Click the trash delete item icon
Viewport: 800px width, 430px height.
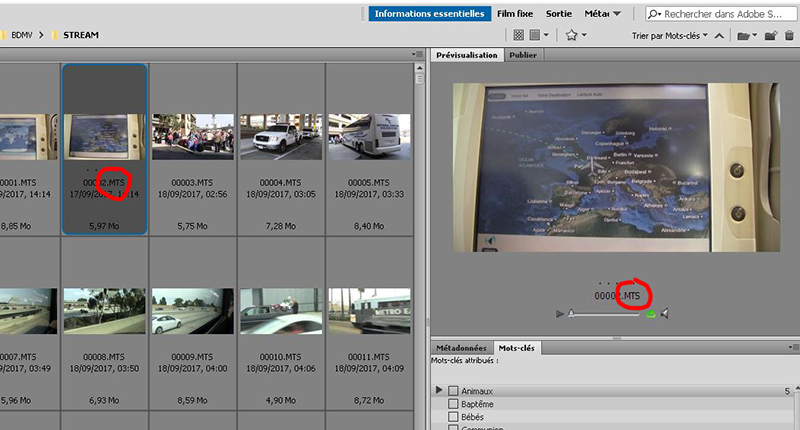pos(789,35)
